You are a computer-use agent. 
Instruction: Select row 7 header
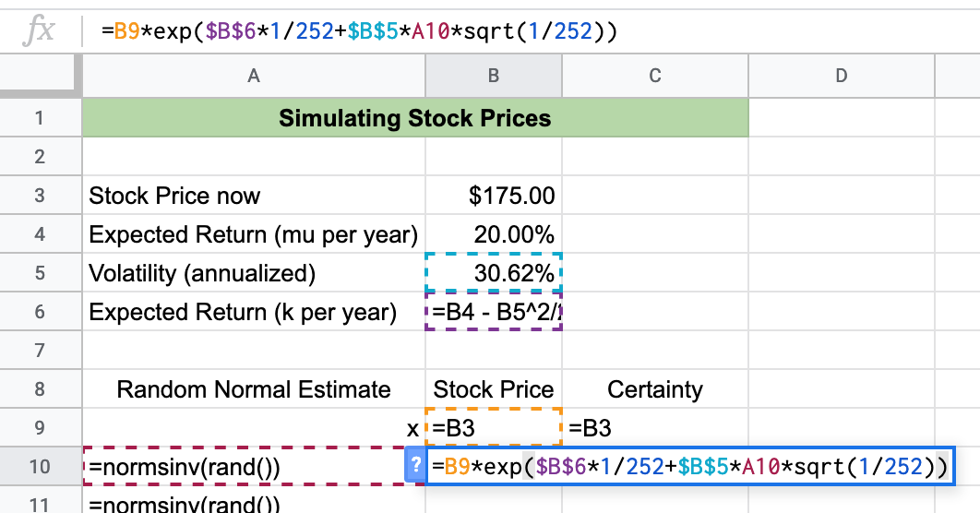41,350
